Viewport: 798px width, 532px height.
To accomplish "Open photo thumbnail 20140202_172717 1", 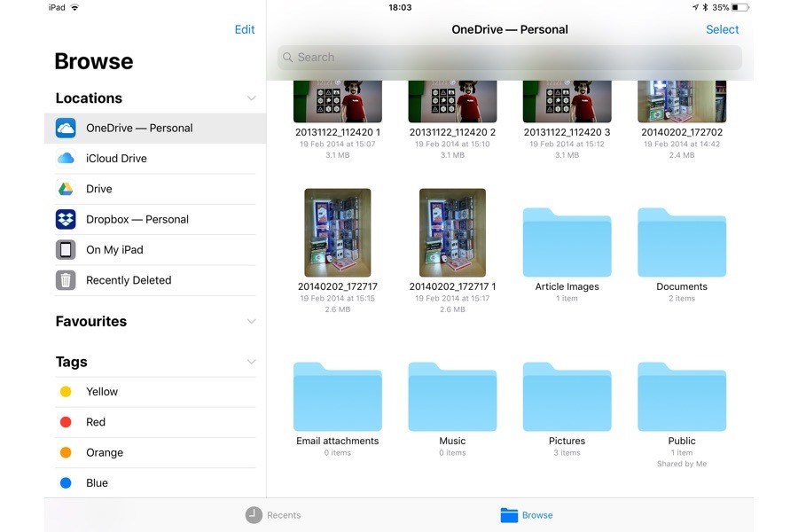I will [x=452, y=232].
